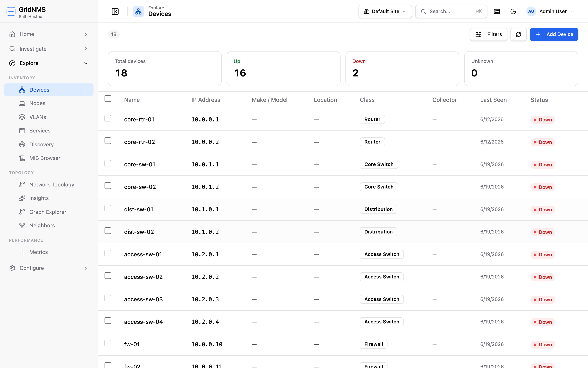Click the Services window icon
Viewport: 588px width, 368px height.
(22, 131)
